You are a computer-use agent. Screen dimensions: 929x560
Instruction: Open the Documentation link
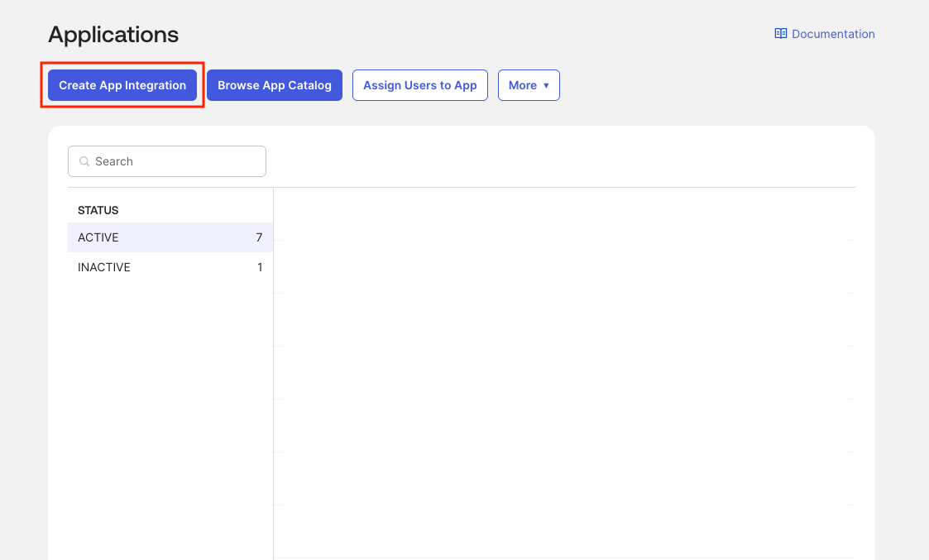point(833,34)
